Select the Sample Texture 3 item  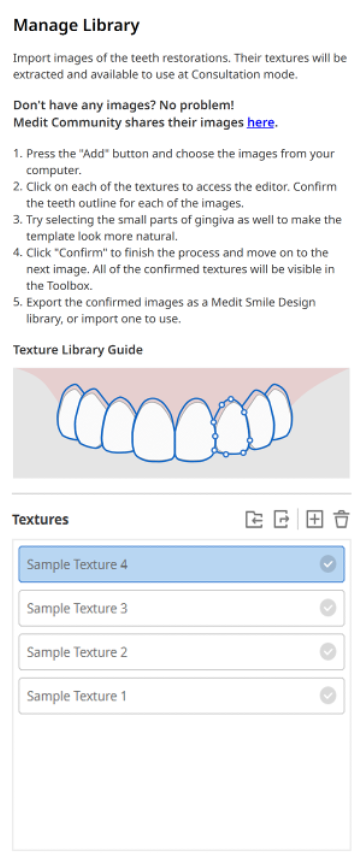(182, 608)
